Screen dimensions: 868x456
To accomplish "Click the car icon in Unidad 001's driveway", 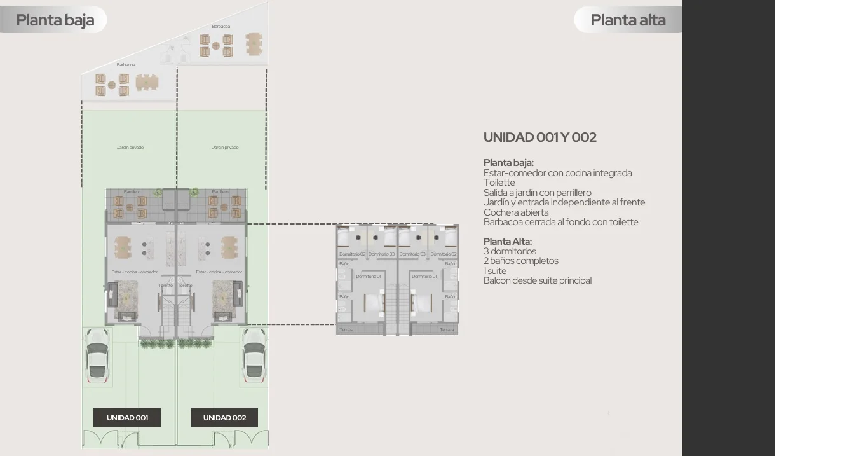I will coord(97,356).
